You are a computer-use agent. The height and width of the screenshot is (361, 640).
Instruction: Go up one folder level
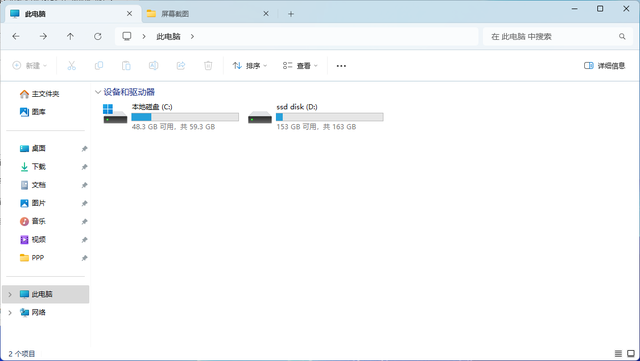point(70,36)
